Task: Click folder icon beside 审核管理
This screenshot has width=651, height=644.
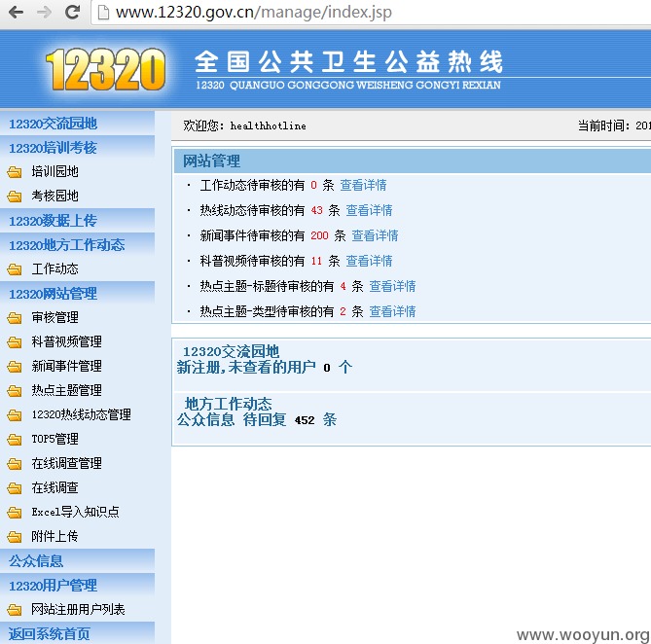Action: pyautogui.click(x=15, y=318)
